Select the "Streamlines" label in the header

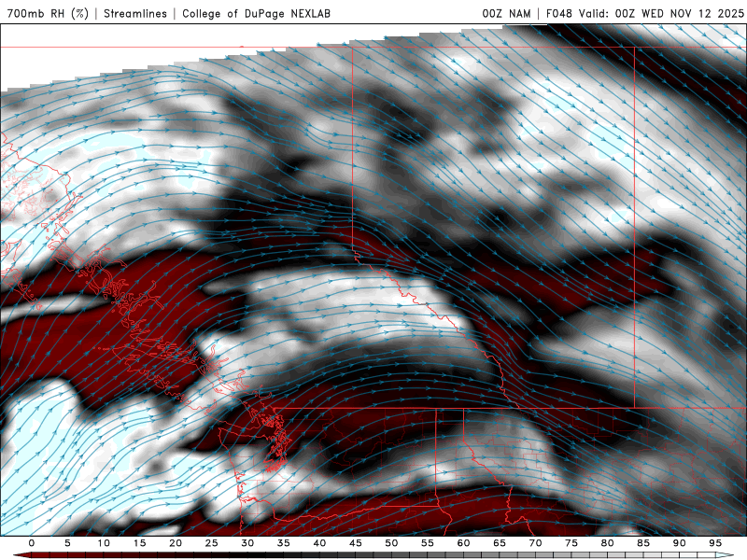pos(135,13)
